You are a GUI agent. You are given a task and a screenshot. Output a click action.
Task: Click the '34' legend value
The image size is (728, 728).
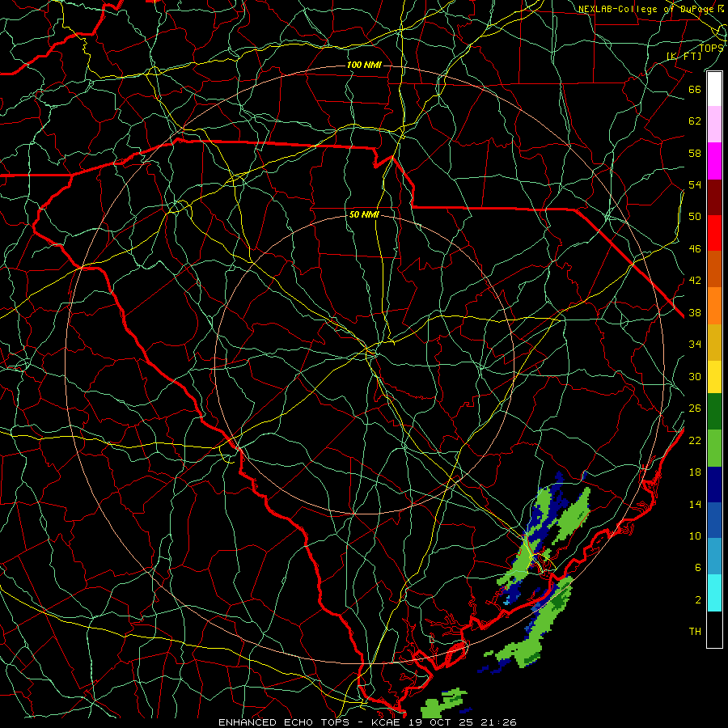(695, 344)
